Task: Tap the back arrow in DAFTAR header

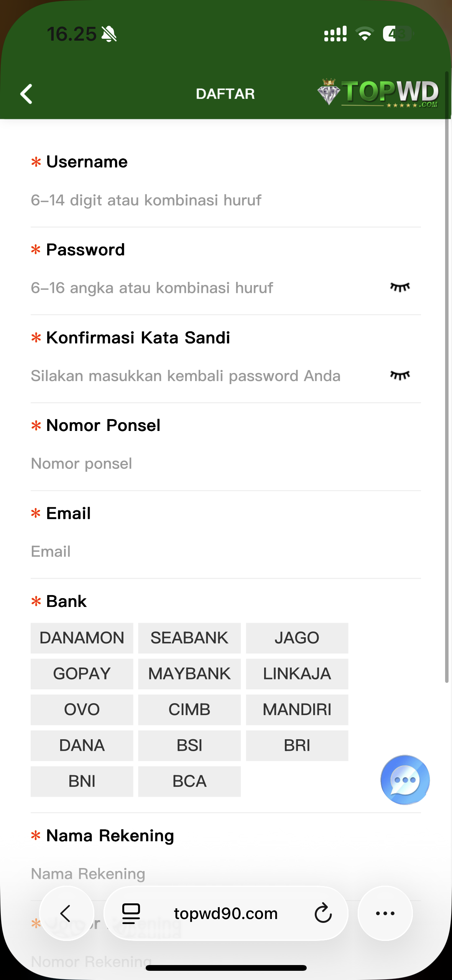Action: tap(26, 94)
